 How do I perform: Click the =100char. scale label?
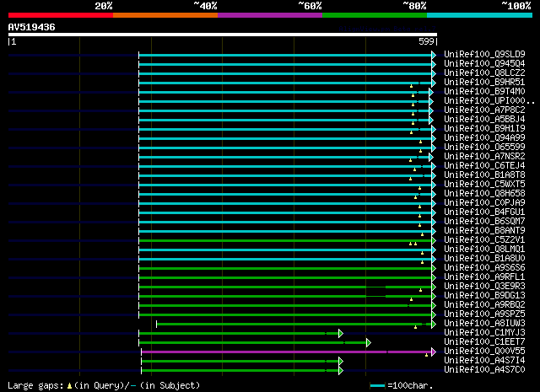[x=410, y=385]
